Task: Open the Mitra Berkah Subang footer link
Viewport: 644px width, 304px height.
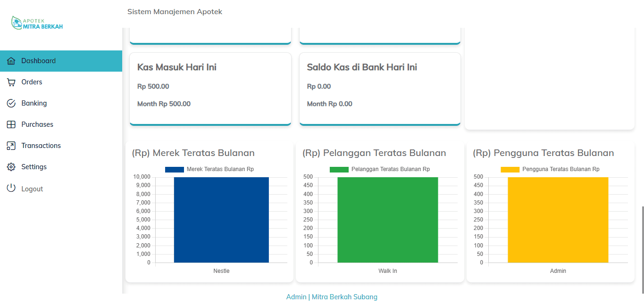Action: click(344, 297)
